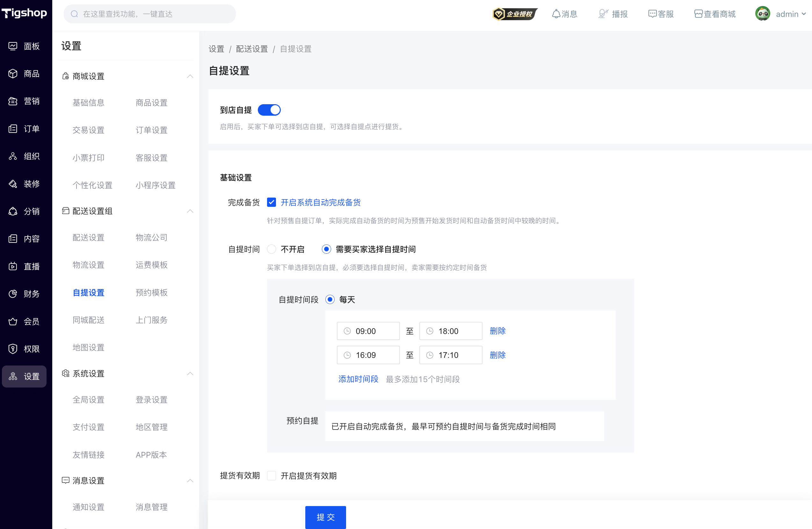Click the 设置 settings sidebar icon

(x=13, y=377)
